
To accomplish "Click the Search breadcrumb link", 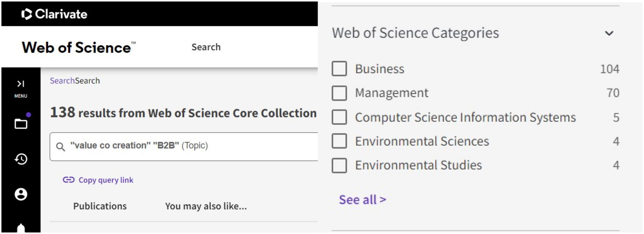I will point(62,81).
